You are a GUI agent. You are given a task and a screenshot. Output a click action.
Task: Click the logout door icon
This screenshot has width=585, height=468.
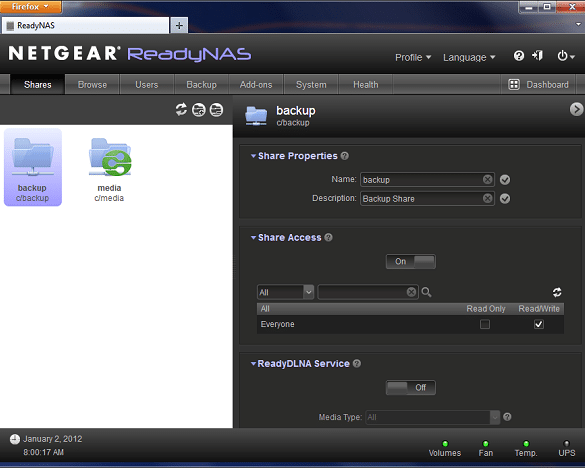click(x=538, y=56)
